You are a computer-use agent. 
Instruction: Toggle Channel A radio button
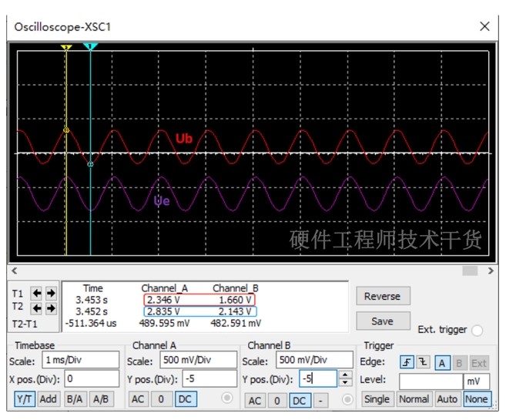click(x=227, y=398)
